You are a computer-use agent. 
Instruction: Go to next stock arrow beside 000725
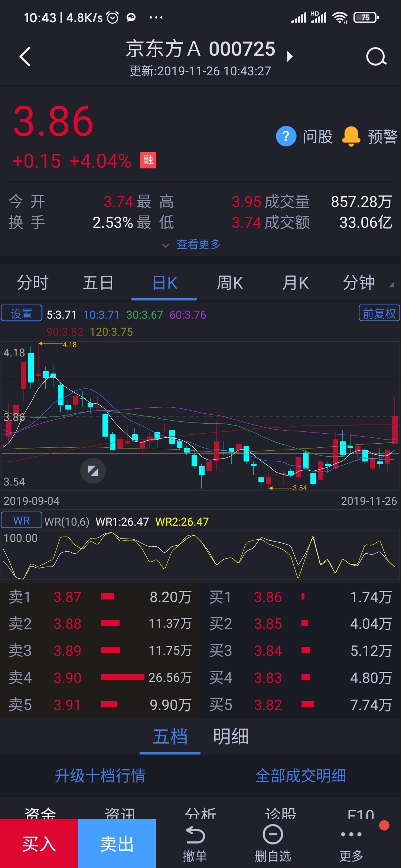click(290, 56)
